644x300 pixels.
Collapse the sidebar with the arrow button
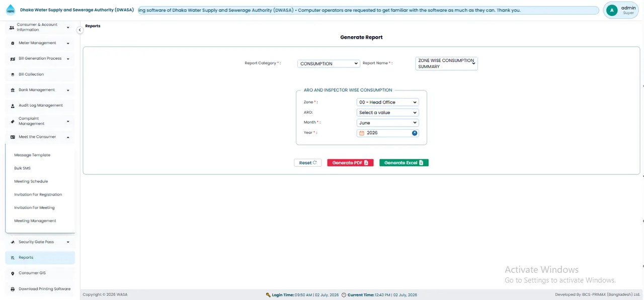(x=79, y=30)
